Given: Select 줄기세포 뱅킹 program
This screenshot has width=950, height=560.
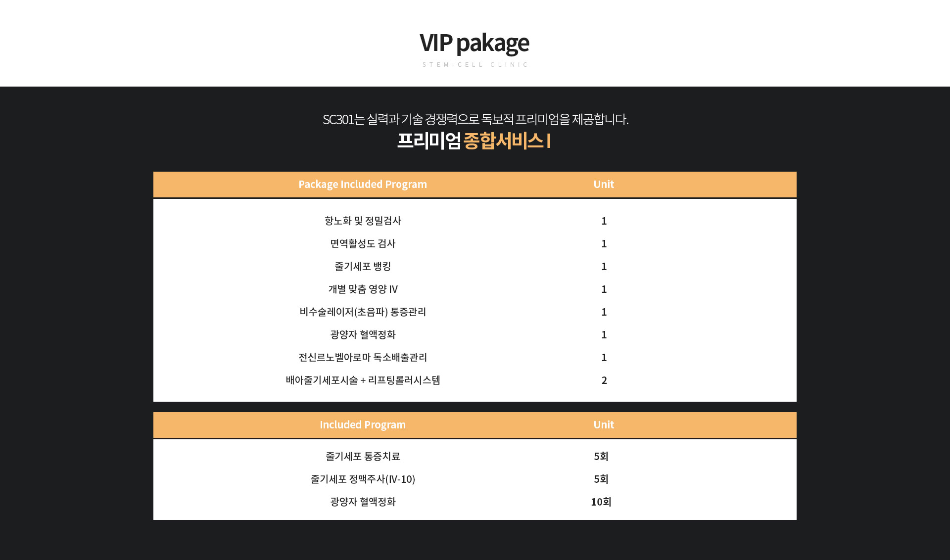Looking at the screenshot, I should pos(363,266).
